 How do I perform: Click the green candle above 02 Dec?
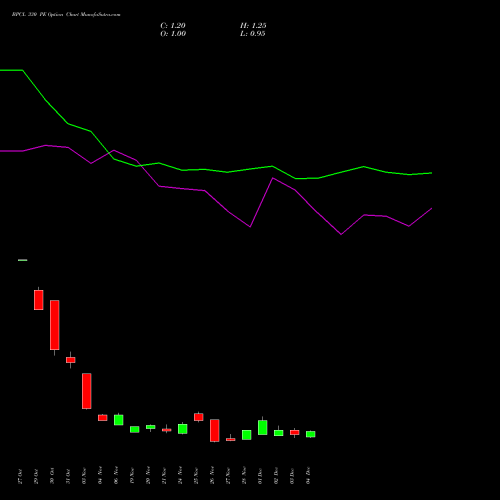[279, 433]
